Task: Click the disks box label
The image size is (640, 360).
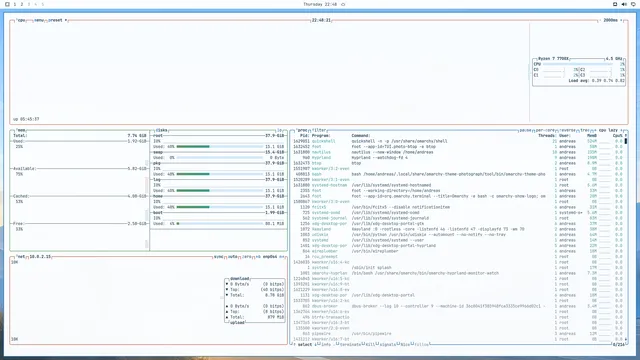Action: [161, 130]
